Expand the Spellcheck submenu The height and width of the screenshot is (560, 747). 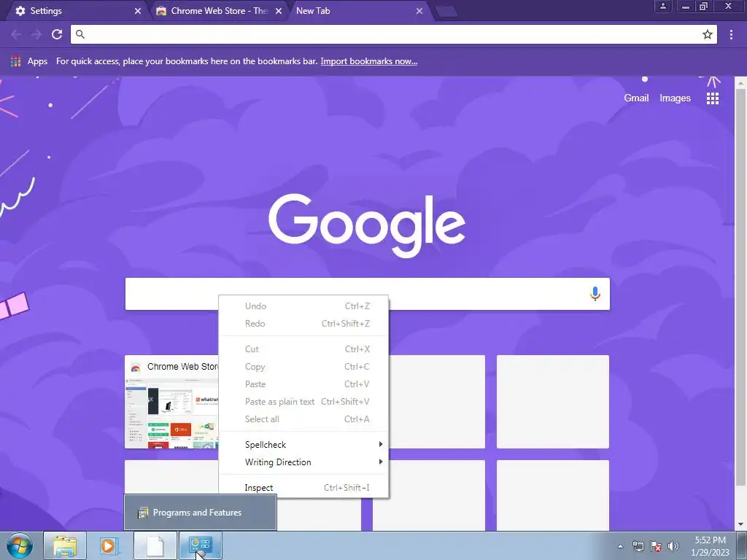pyautogui.click(x=303, y=444)
